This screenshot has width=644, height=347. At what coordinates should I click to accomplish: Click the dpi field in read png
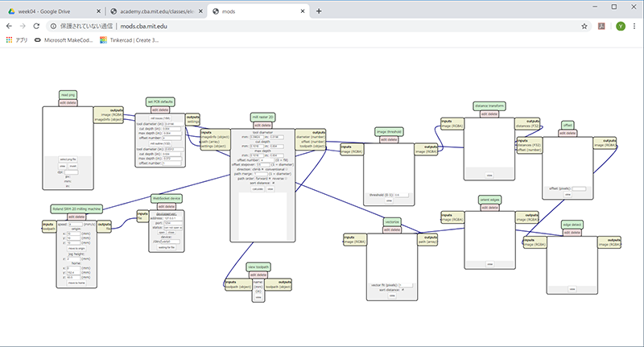71,172
